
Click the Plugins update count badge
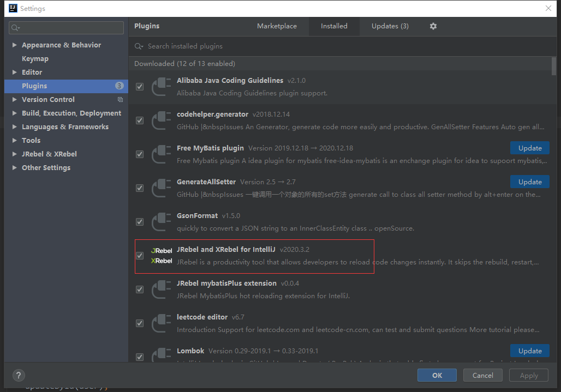[119, 86]
